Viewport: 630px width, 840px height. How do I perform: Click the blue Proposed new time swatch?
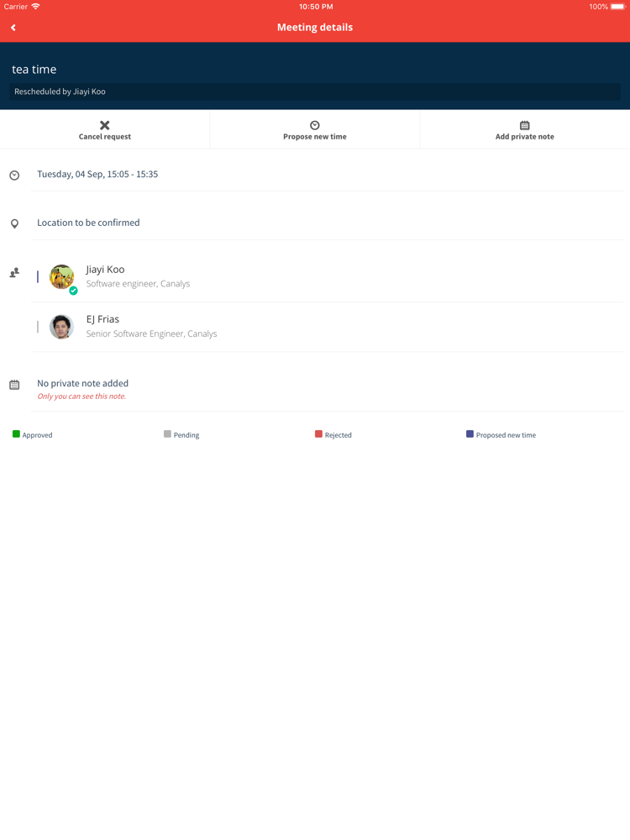pos(470,434)
